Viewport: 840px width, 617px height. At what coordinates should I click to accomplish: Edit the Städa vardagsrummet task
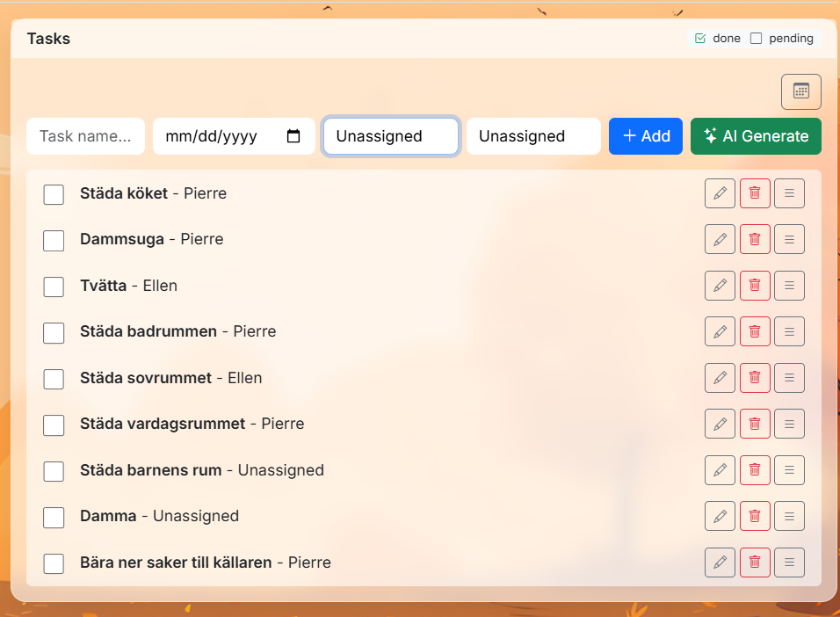(x=720, y=424)
